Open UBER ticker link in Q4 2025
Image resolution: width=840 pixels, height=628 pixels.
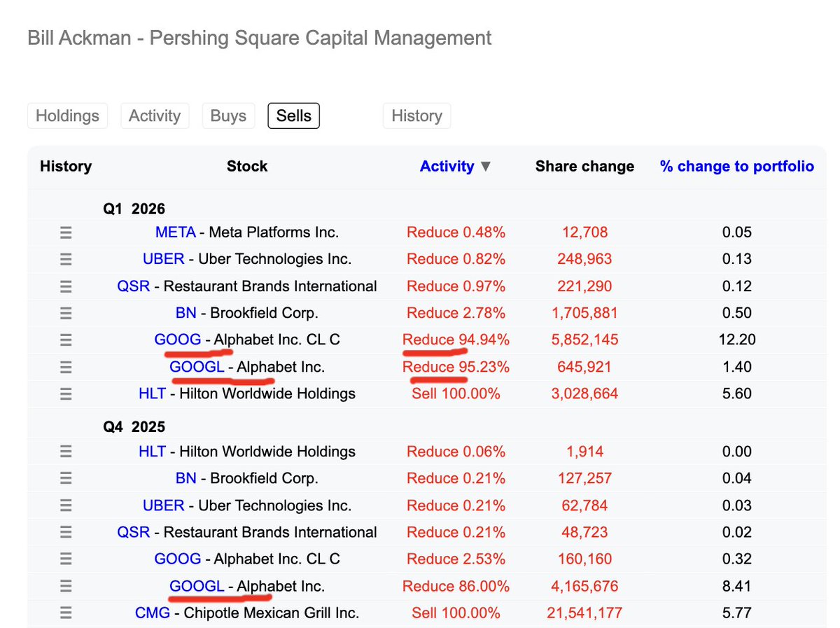[164, 505]
